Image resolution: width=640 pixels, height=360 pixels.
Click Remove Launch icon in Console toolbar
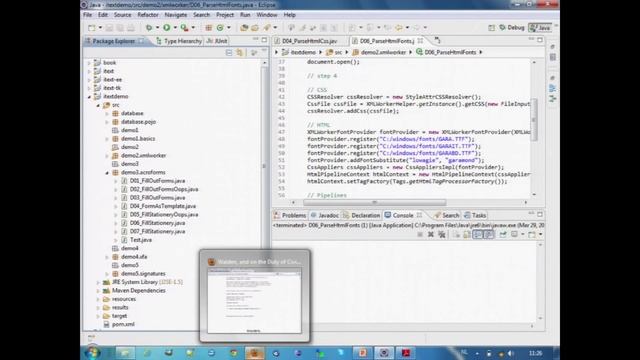[431, 234]
